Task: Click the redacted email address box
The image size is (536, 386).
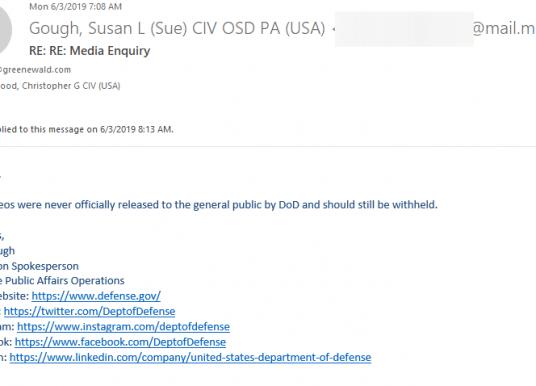Action: (x=404, y=29)
